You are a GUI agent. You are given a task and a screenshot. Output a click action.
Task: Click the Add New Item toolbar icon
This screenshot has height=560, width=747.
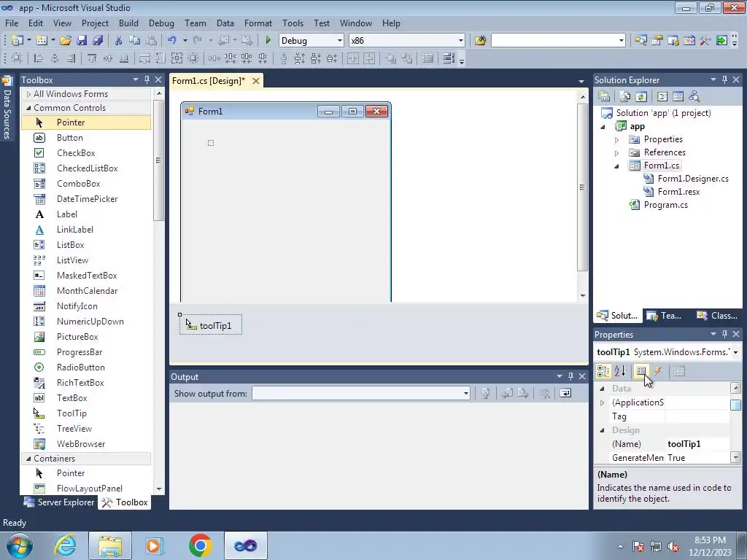pyautogui.click(x=42, y=41)
